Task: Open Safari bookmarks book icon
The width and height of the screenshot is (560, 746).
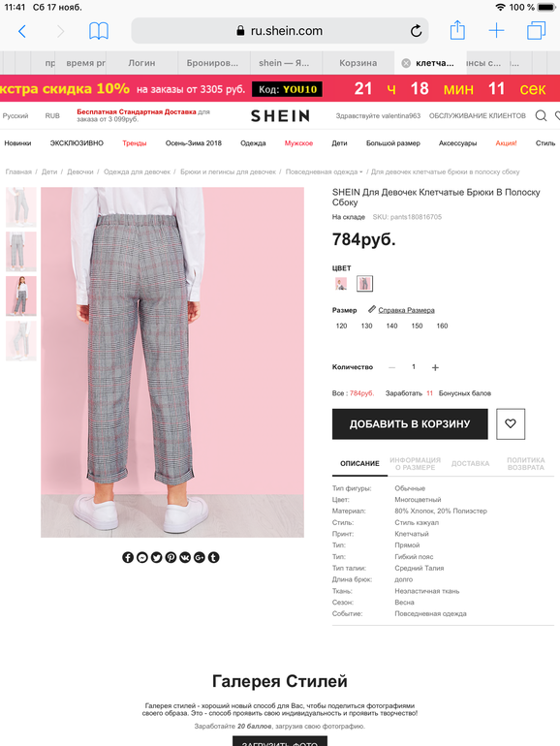Action: click(99, 31)
